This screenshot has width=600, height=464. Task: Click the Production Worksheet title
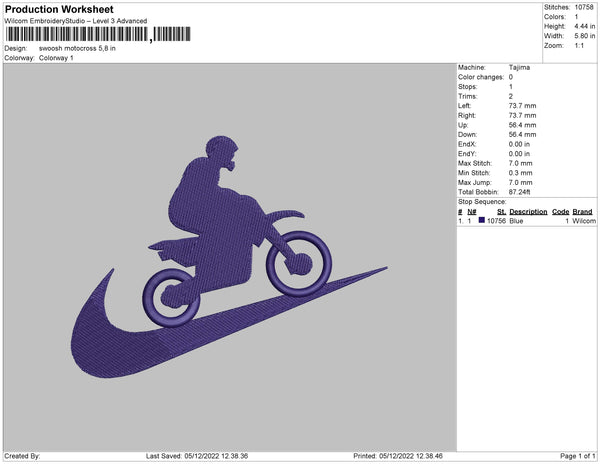click(x=59, y=9)
